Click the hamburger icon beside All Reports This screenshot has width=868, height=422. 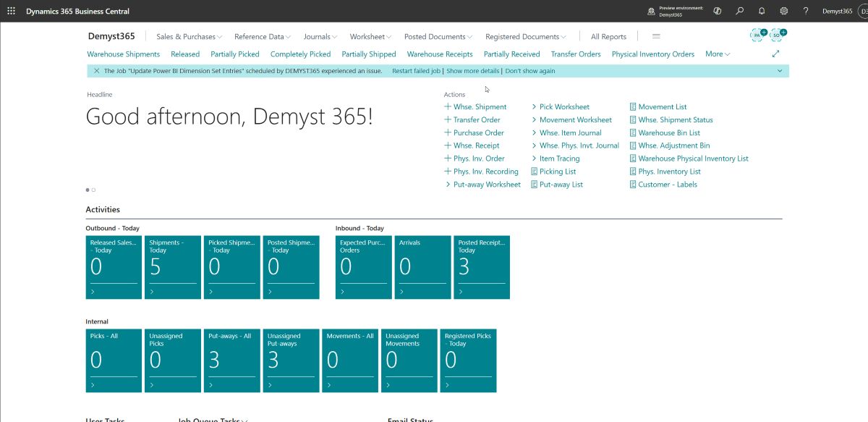tap(655, 36)
